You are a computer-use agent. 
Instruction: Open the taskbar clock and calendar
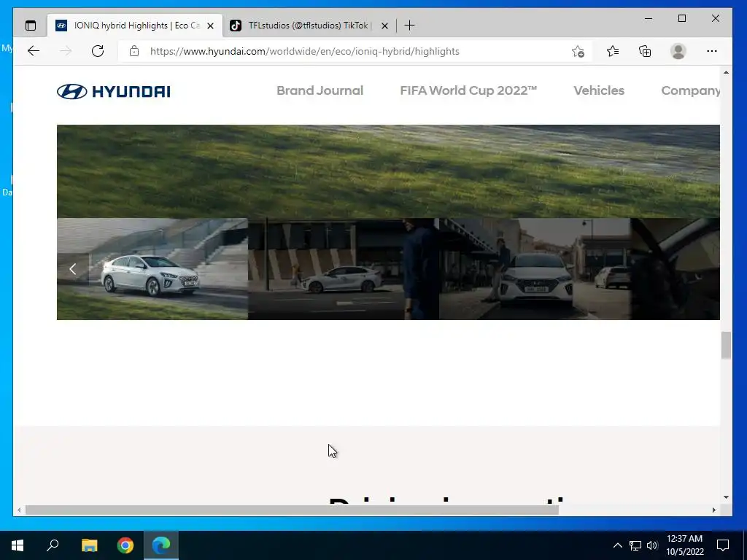[684, 545]
